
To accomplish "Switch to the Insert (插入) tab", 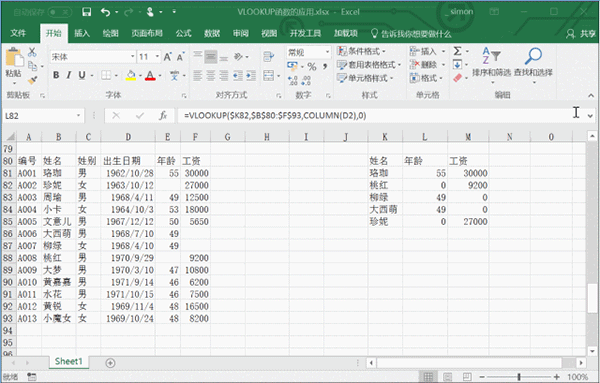I will coord(82,33).
